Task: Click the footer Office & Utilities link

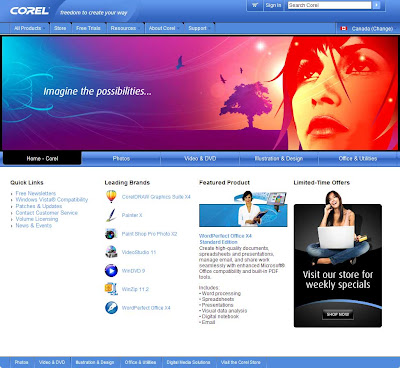Action: tap(140, 362)
